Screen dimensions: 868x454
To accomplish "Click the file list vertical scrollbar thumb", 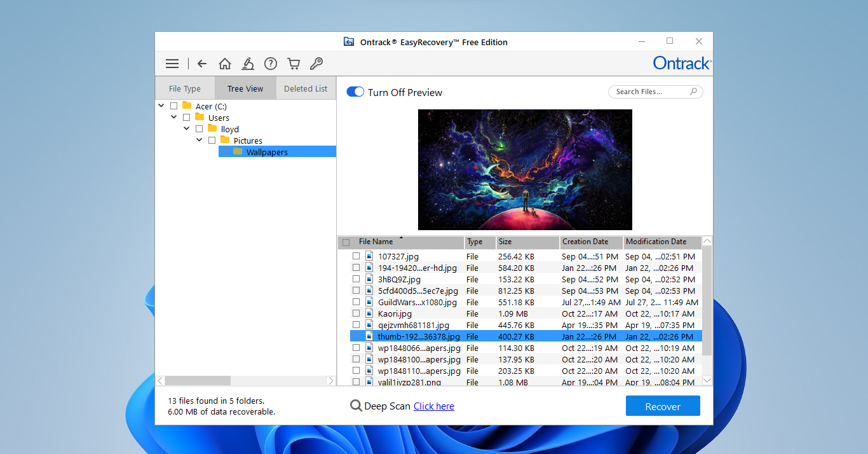I will pos(707,301).
